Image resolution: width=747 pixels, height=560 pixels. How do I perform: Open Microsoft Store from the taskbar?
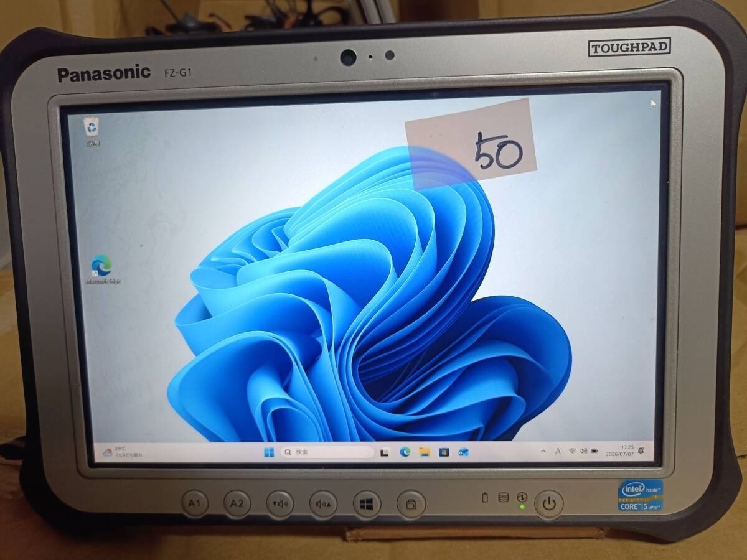point(444,452)
